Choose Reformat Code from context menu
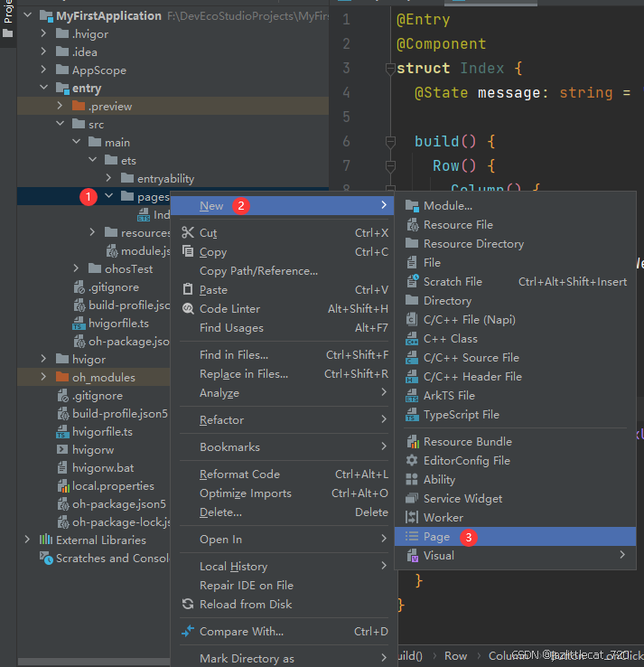The width and height of the screenshot is (644, 667). click(x=239, y=474)
